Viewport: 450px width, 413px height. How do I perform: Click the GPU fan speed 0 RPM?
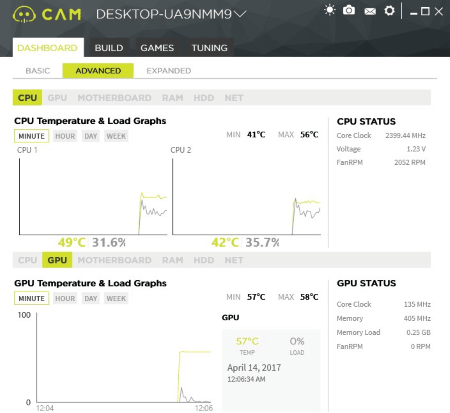tap(420, 346)
